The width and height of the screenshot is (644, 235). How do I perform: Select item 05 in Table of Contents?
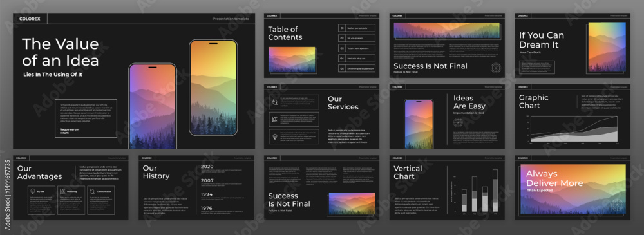(357, 68)
